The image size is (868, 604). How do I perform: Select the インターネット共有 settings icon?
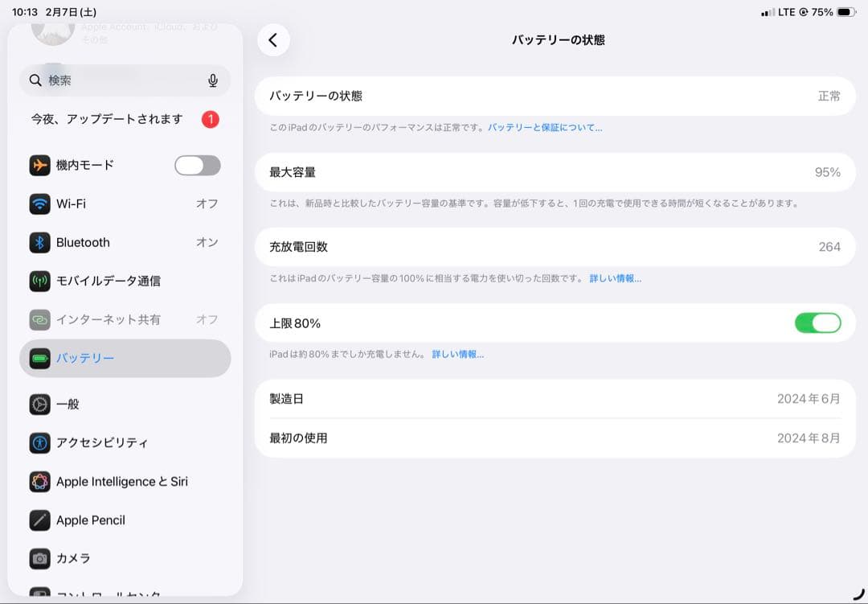click(39, 319)
